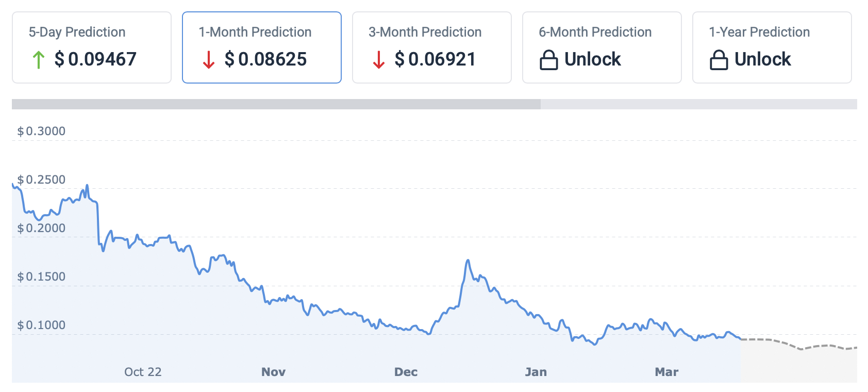This screenshot has width=868, height=392.
Task: Click the light unfilled portion of progress bar
Action: point(698,104)
